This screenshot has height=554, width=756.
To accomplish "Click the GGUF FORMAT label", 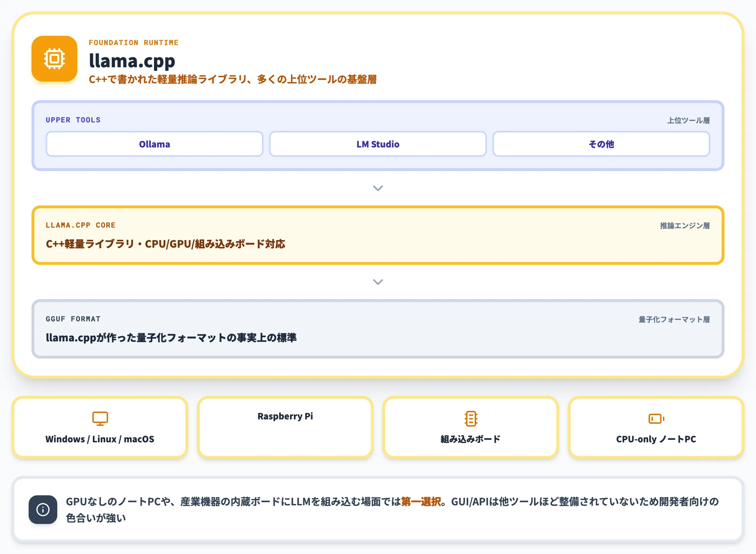I will point(73,319).
